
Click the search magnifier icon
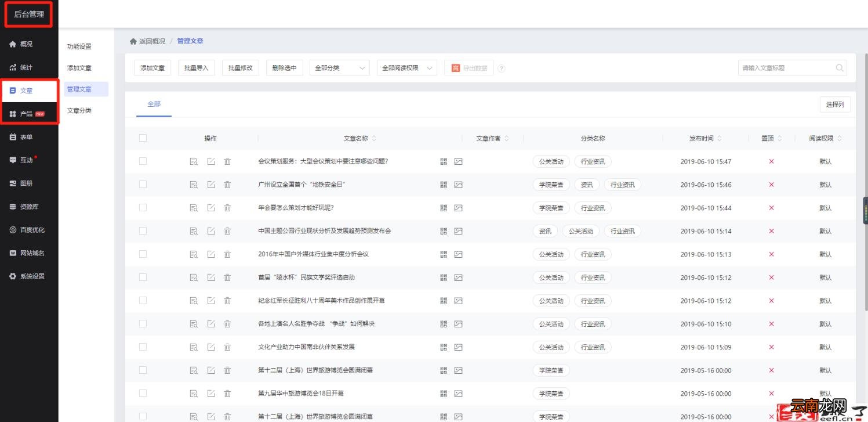pos(840,68)
